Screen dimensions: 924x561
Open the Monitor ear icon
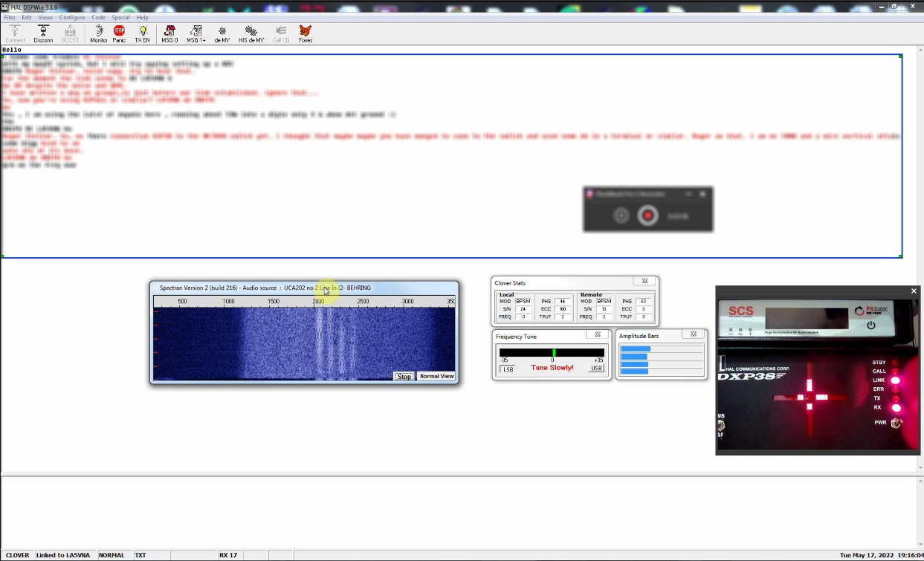99,33
